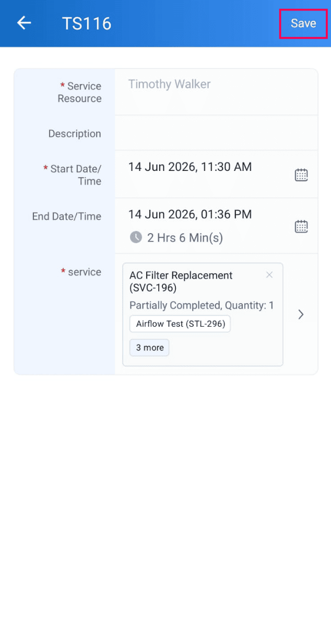This screenshot has height=644, width=331.
Task: Tap the TS116 header title
Action: (x=87, y=24)
